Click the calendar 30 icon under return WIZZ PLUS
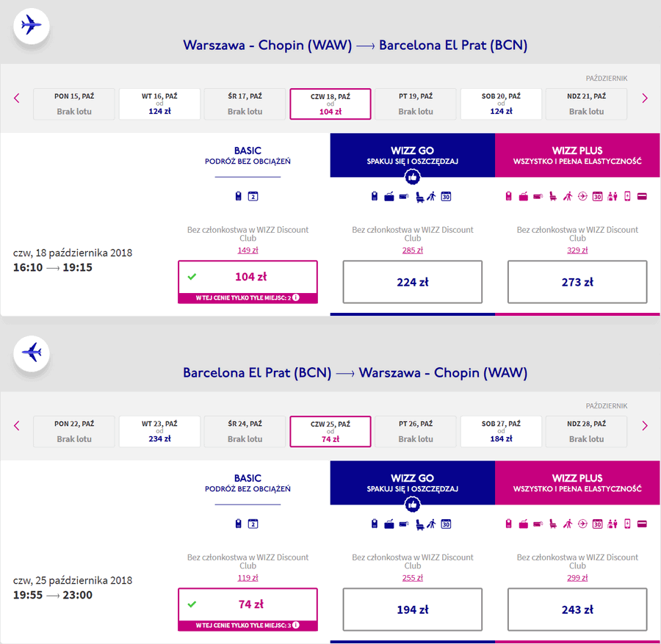Screen dimensions: 661x644 [x=597, y=524]
